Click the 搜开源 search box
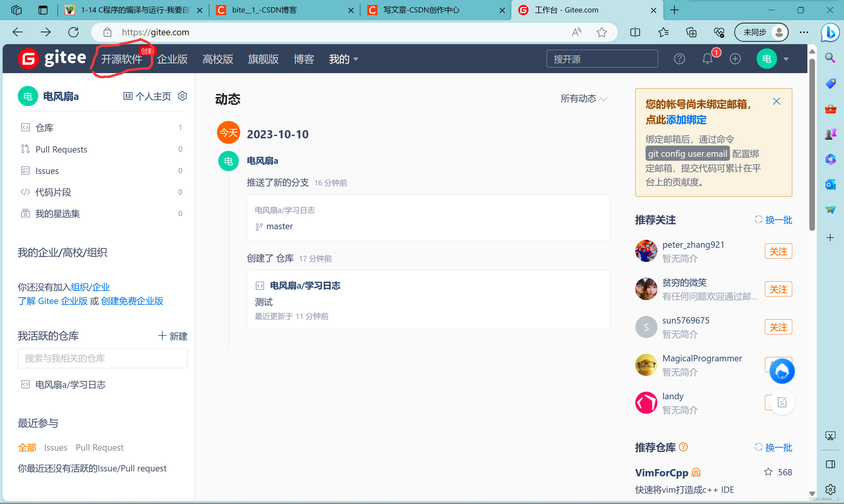The height and width of the screenshot is (504, 844). 602,59
